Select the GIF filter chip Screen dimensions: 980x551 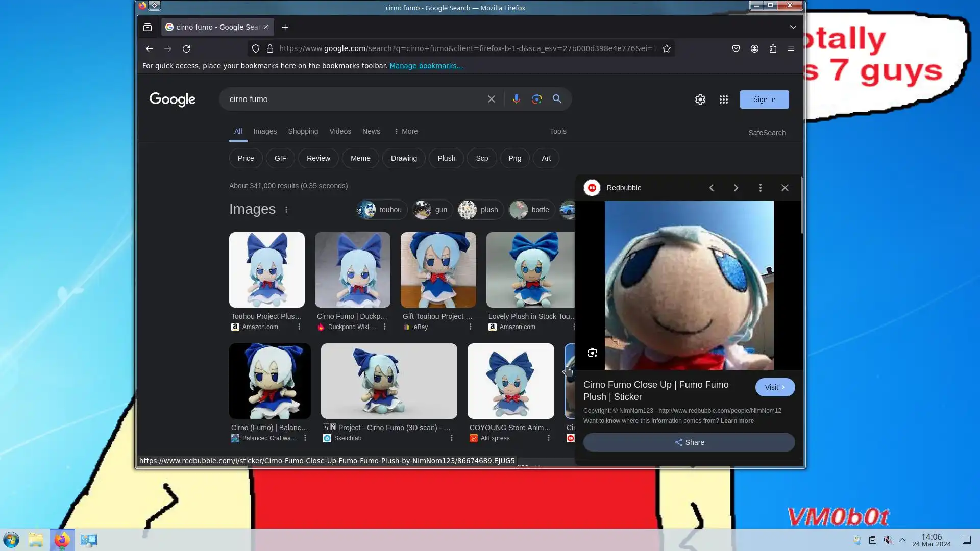click(280, 158)
